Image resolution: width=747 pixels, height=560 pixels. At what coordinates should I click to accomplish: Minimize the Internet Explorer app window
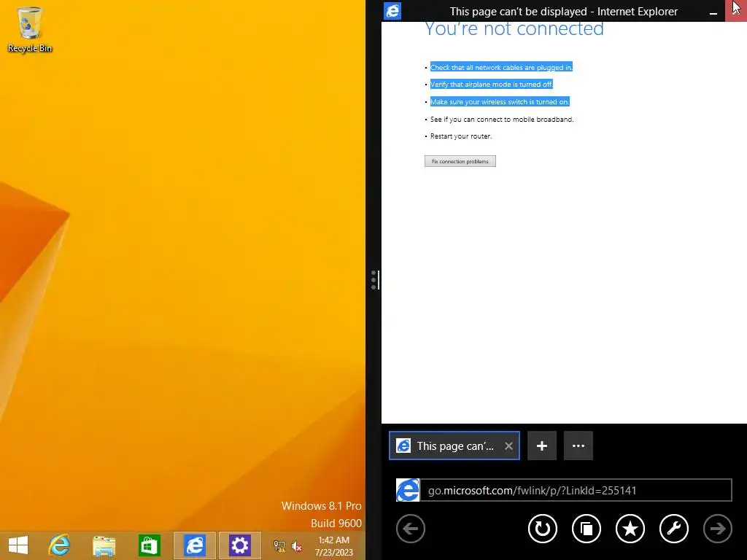pyautogui.click(x=713, y=13)
